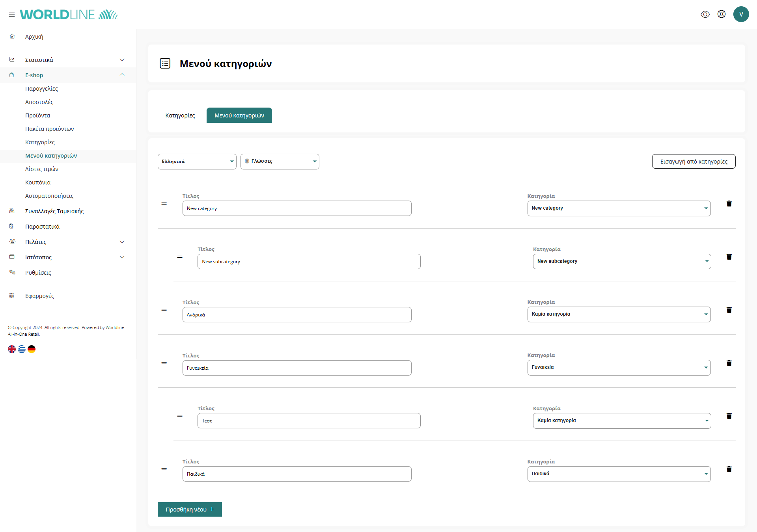The image size is (757, 532).
Task: Switch to the Κατηγορίες tab
Action: pyautogui.click(x=180, y=115)
